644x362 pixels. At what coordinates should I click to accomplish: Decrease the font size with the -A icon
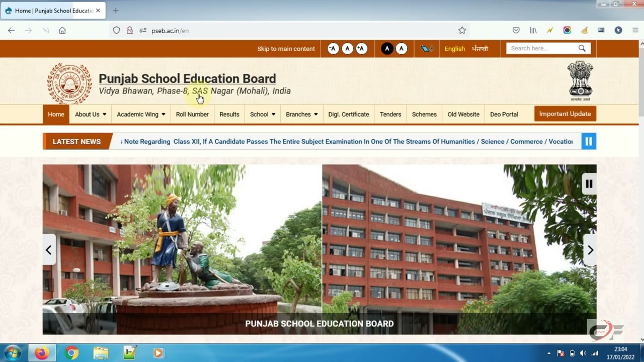coord(333,49)
